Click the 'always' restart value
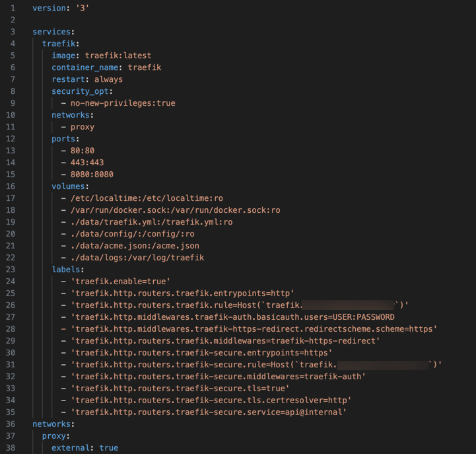This screenshot has height=454, width=476. [108, 79]
